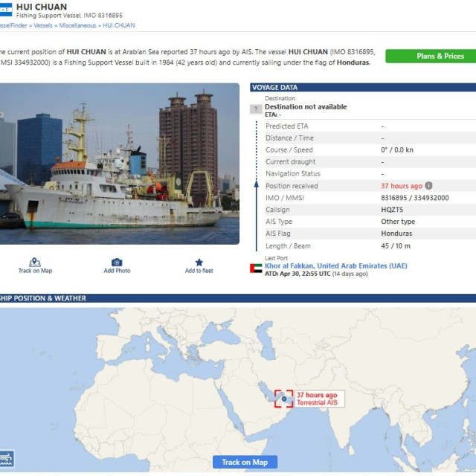Click the Destination not available text
The width and height of the screenshot is (476, 476).
coord(306,107)
